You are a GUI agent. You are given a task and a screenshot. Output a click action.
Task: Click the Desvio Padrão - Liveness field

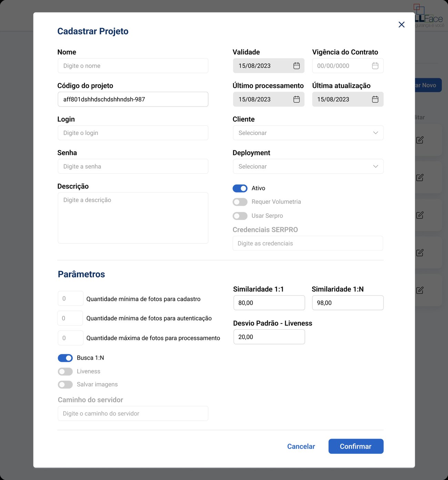pos(269,337)
